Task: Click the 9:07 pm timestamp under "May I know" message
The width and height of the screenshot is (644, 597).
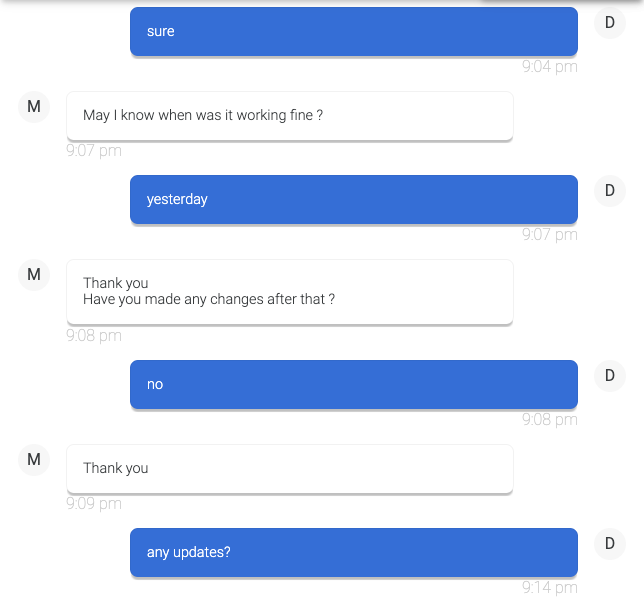Action: (x=94, y=151)
